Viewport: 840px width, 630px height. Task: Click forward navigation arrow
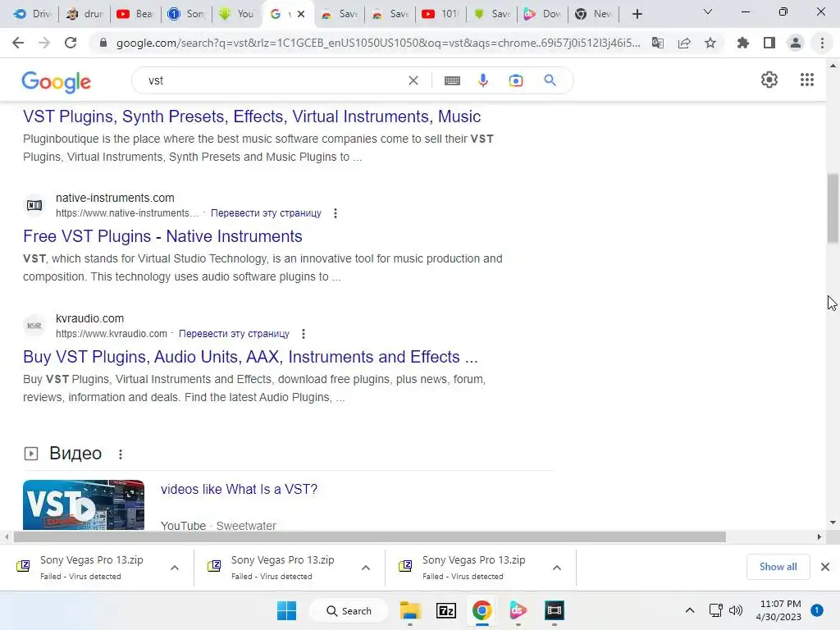44,43
